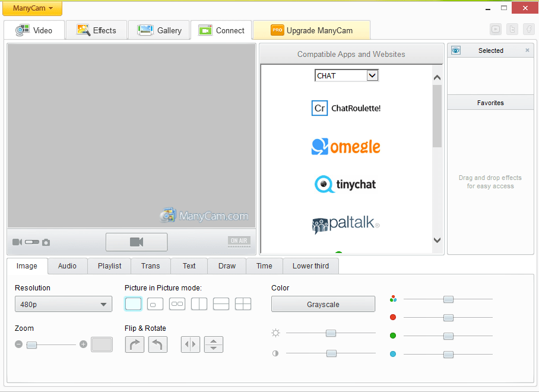
Task: Open the Lower third tab
Action: (x=310, y=266)
